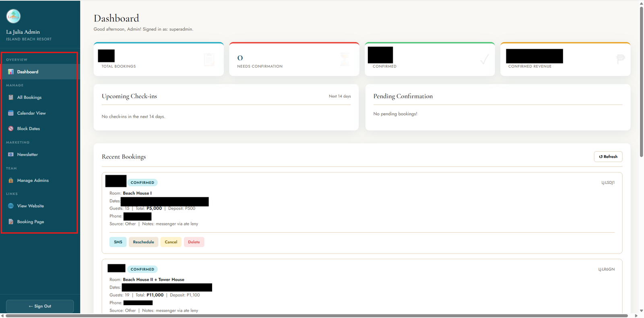The image size is (644, 318).
Task: Click the scroll right arrow of horizontal scrollbar
Action: click(x=636, y=316)
